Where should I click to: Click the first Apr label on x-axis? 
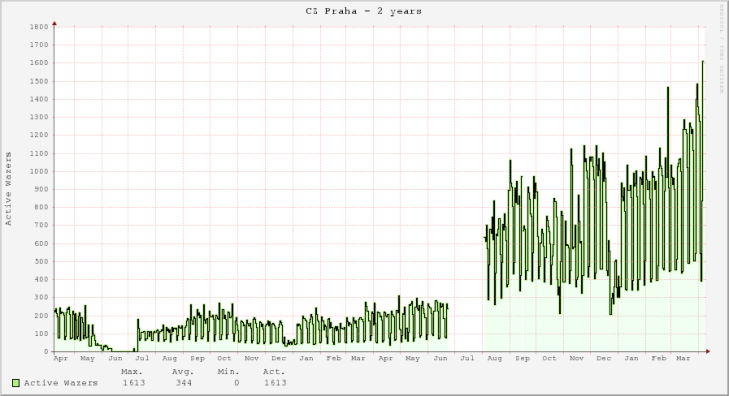point(60,358)
